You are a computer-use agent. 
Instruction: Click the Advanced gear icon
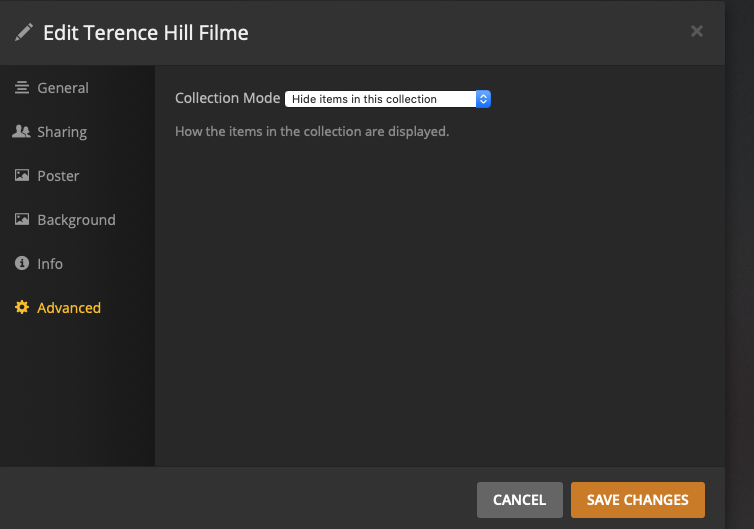[x=22, y=308]
